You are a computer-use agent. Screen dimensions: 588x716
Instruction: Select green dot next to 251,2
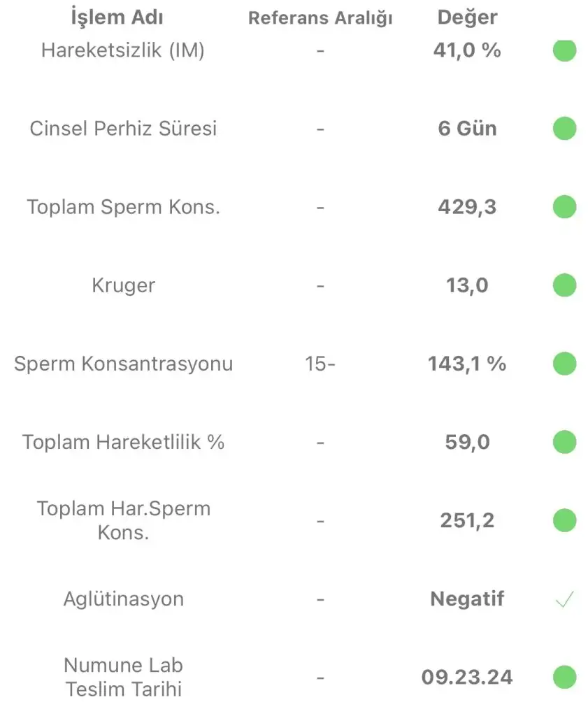coord(564,520)
